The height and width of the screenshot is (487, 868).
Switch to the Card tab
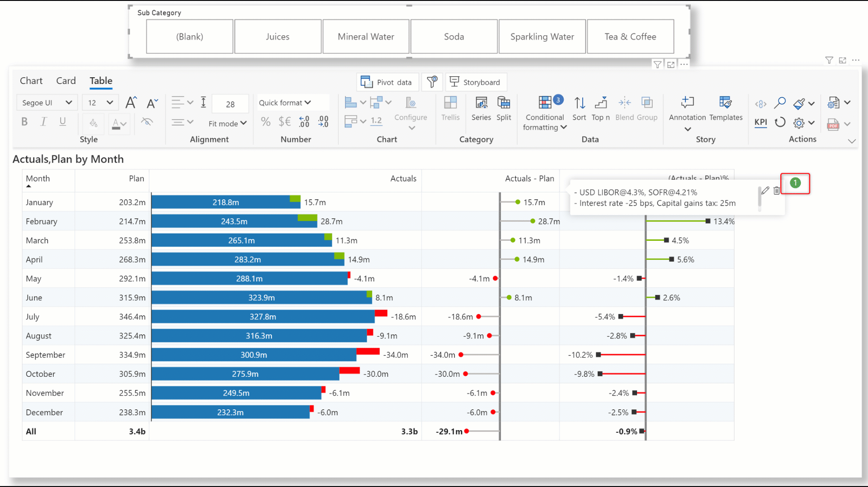pos(66,81)
